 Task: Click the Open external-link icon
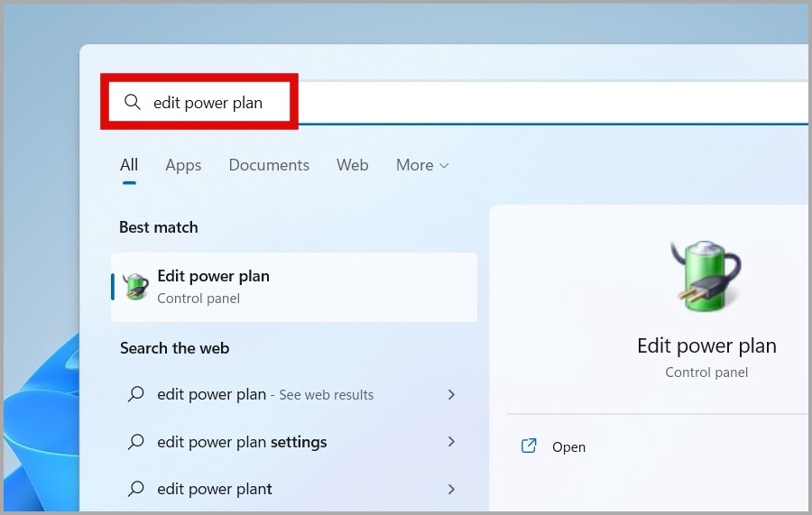coord(529,446)
